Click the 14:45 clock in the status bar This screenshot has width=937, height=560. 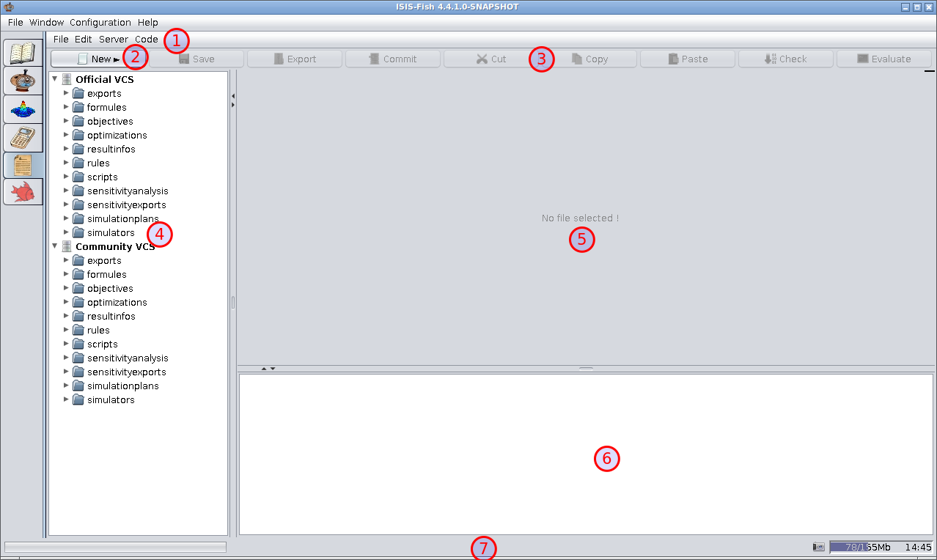[x=918, y=547]
